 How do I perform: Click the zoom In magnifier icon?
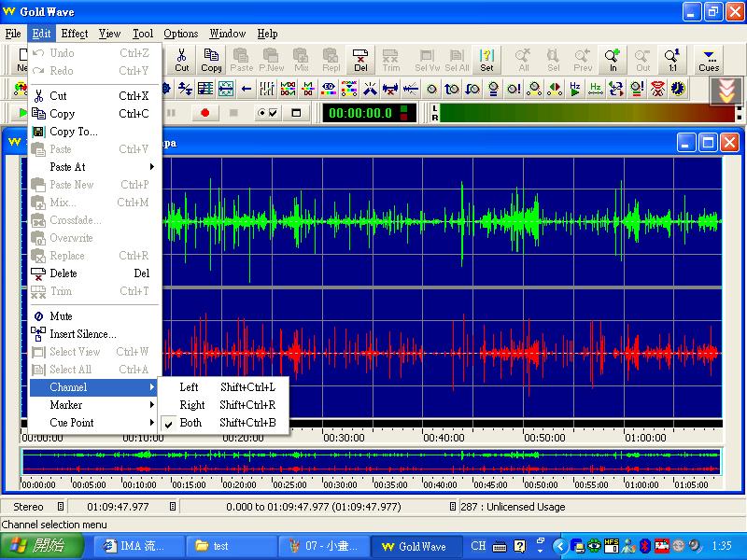pyautogui.click(x=613, y=60)
